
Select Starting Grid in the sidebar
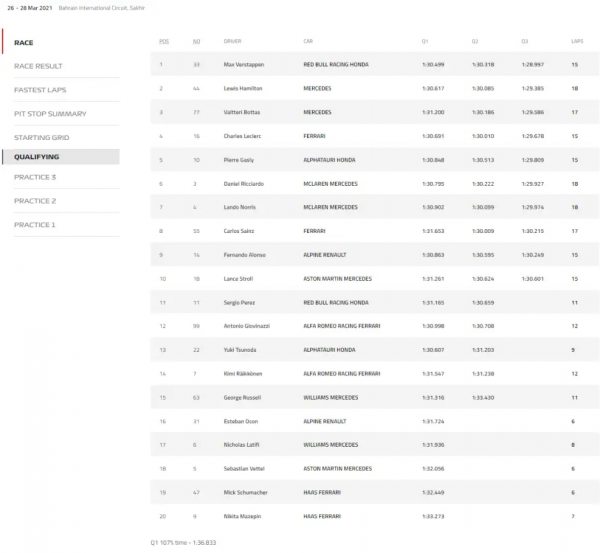tap(42, 137)
